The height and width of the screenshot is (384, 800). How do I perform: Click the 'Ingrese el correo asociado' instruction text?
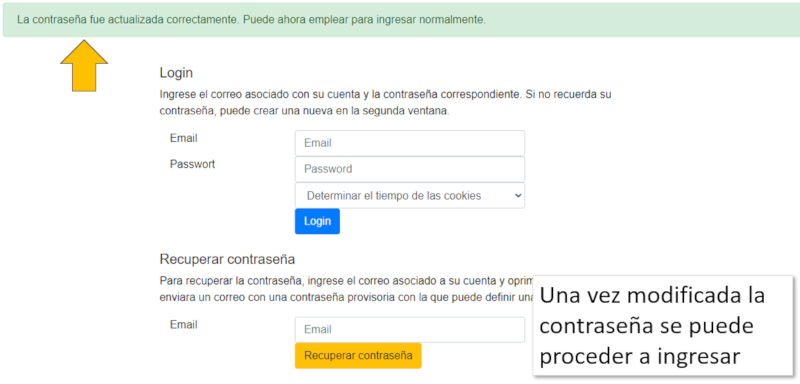click(x=386, y=103)
